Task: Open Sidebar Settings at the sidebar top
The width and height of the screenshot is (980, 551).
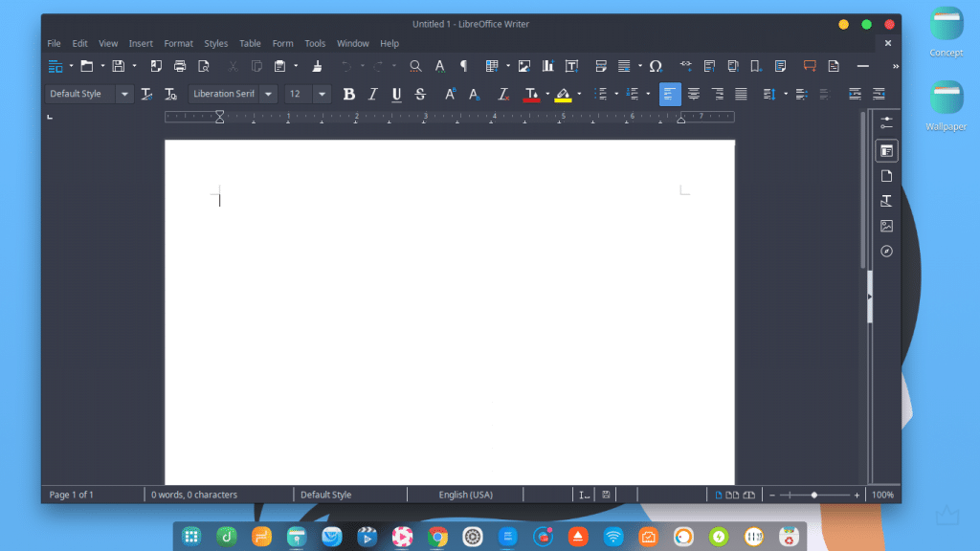Action: click(x=886, y=122)
